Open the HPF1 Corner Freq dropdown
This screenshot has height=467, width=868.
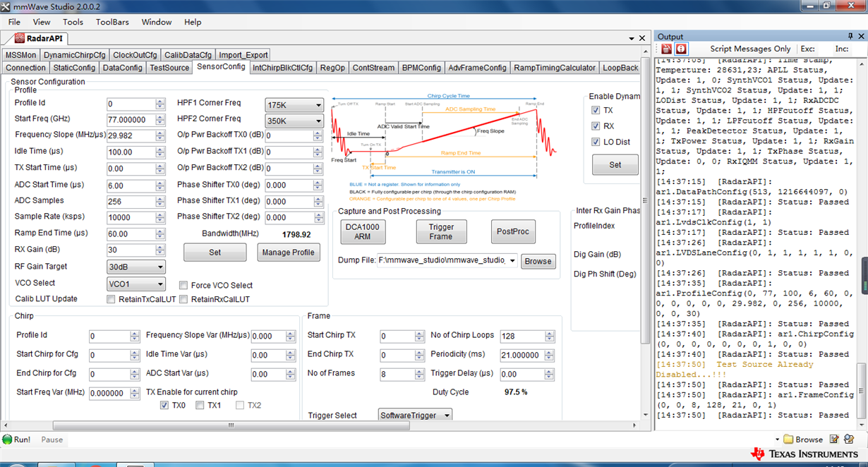pos(294,105)
